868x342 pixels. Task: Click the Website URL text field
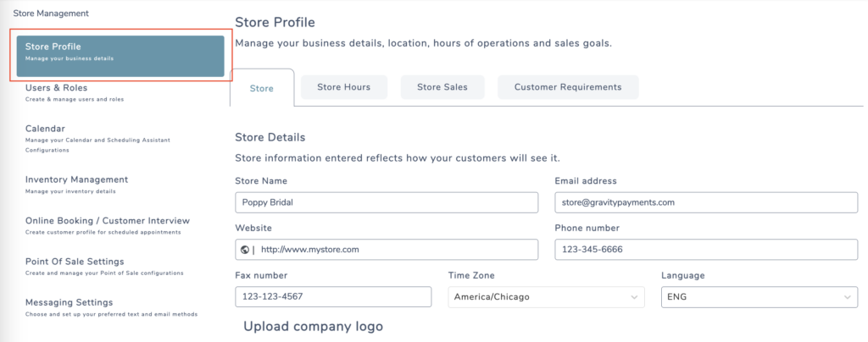387,249
